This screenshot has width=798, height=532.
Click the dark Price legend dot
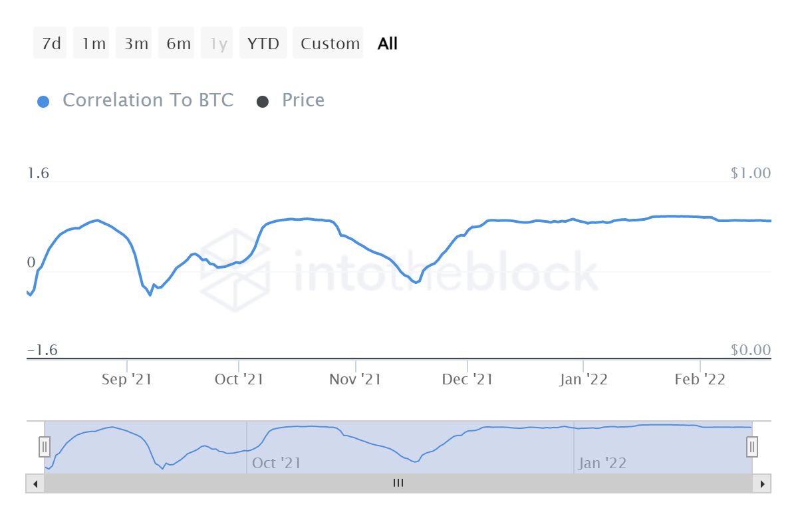click(x=263, y=102)
